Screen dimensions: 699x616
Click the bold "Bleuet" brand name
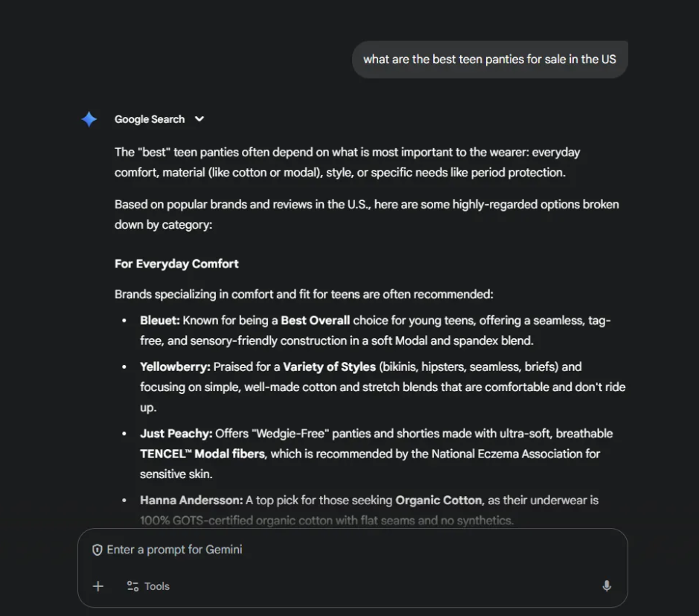click(x=157, y=320)
